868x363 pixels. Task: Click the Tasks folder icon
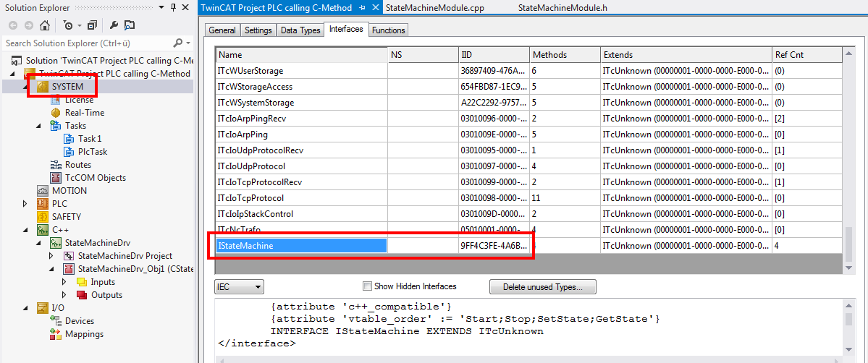[55, 126]
